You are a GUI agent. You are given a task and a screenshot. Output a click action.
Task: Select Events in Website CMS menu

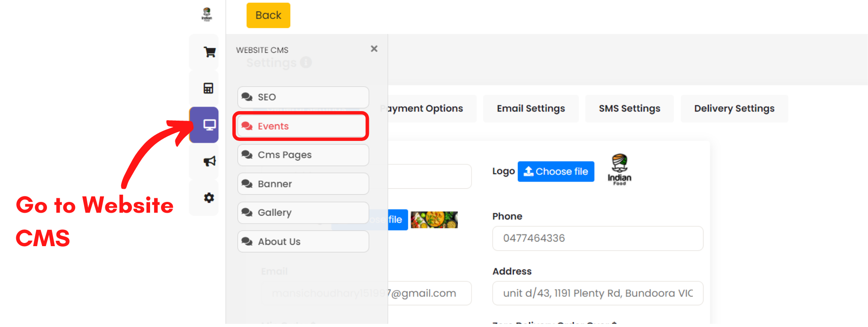click(303, 126)
